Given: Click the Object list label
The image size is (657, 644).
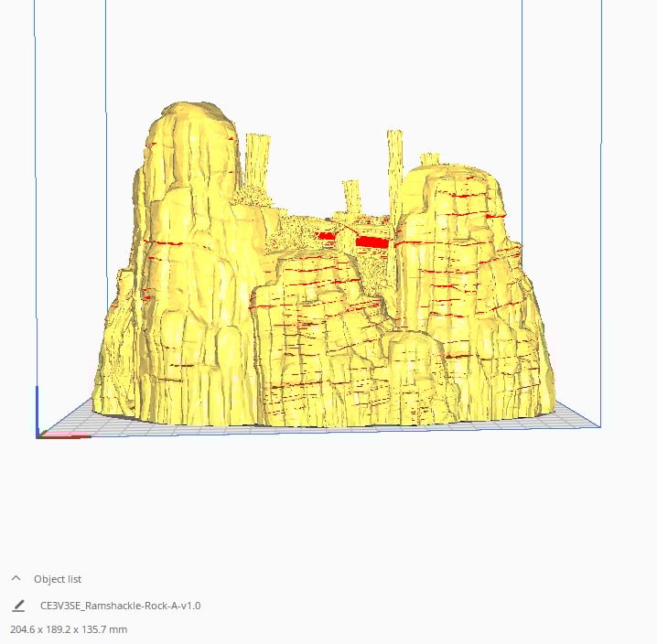Looking at the screenshot, I should 58,579.
